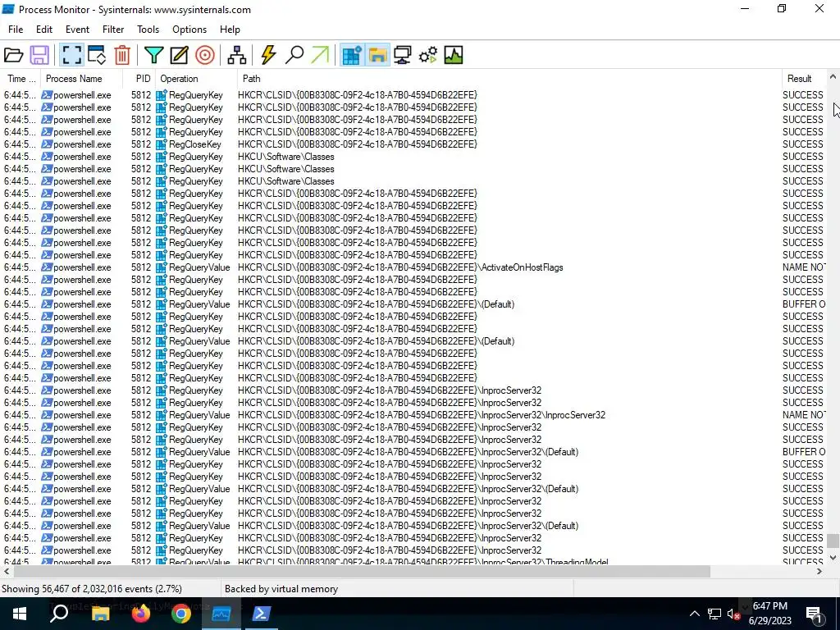Select the Include Process target icon
The height and width of the screenshot is (630, 840).
click(x=204, y=55)
